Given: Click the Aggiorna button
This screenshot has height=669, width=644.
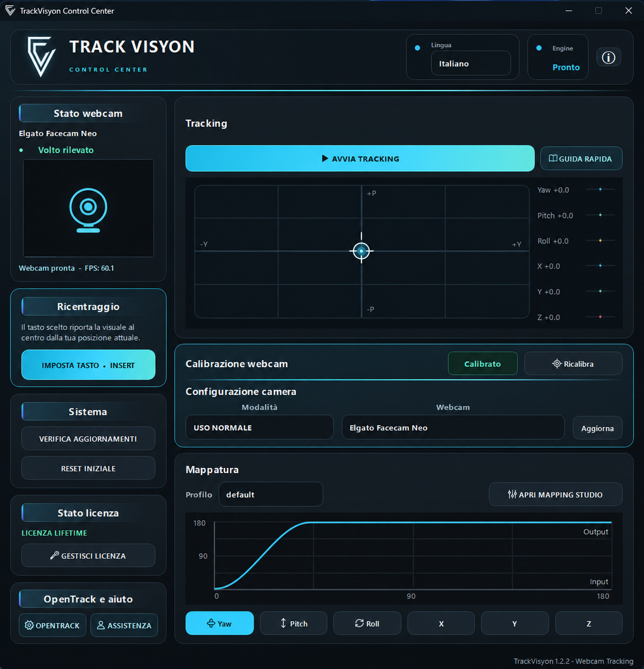Looking at the screenshot, I should [597, 428].
